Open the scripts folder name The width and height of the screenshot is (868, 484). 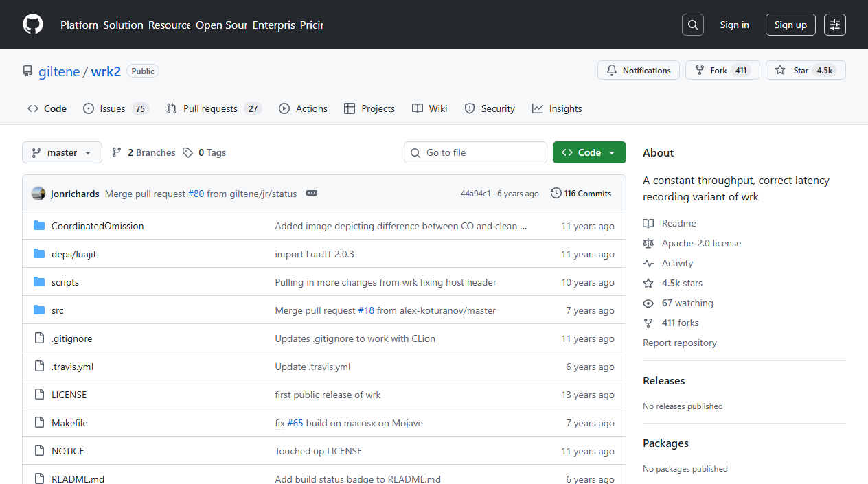pyautogui.click(x=65, y=282)
